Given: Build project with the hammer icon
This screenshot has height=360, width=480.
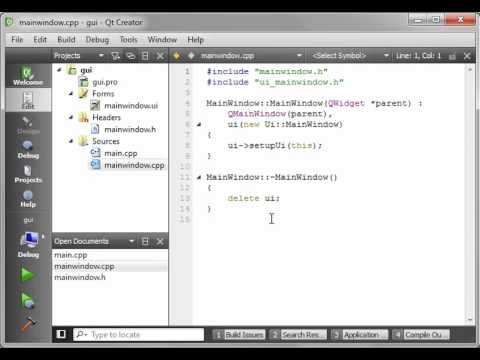Looking at the screenshot, I should [28, 324].
